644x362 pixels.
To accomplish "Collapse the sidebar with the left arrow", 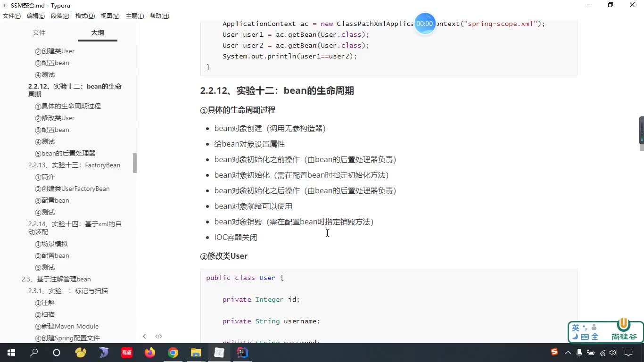I will [144, 336].
